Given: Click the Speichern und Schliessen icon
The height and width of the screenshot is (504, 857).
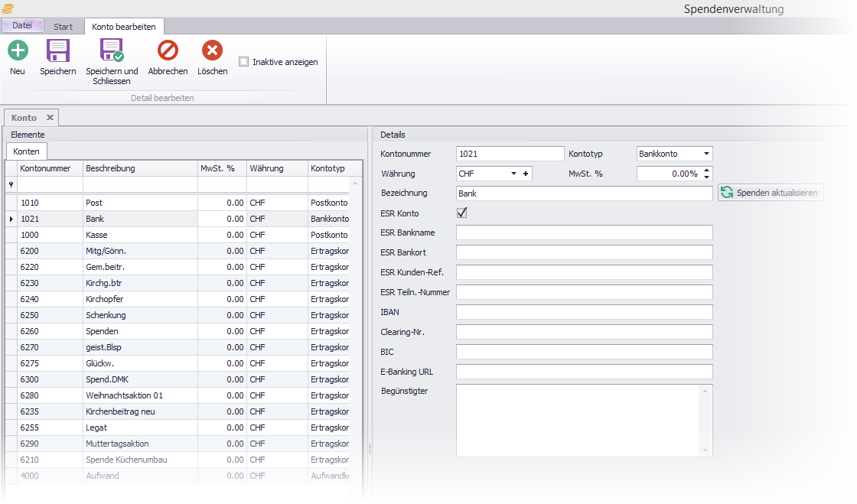Looking at the screenshot, I should [112, 51].
